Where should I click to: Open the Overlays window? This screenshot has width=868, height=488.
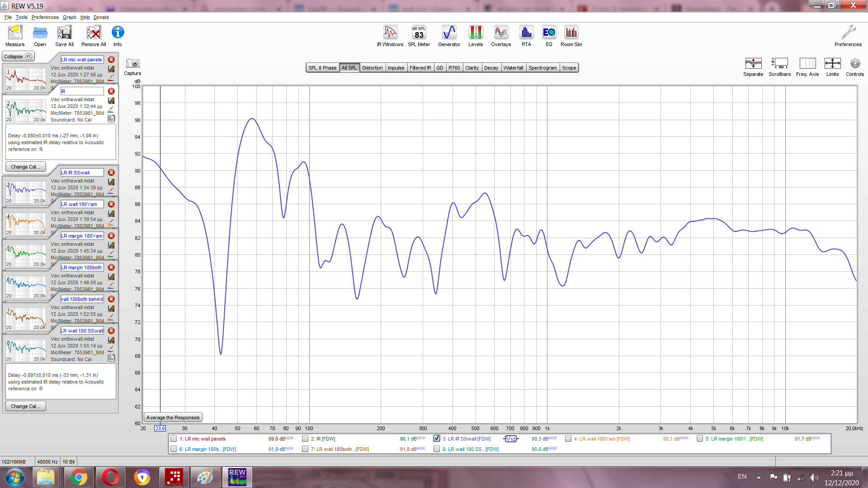tap(501, 36)
